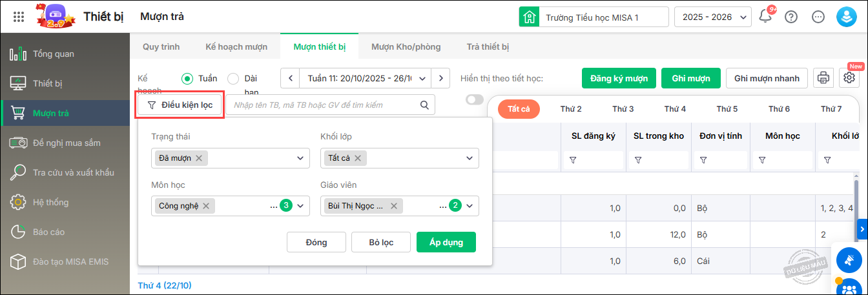Viewport: 868px width, 295px height.
Task: Click the equipment search input field
Action: (x=323, y=105)
